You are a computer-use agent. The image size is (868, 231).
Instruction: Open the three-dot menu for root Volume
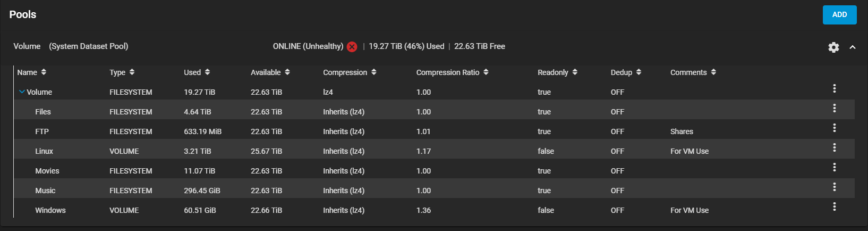click(835, 88)
